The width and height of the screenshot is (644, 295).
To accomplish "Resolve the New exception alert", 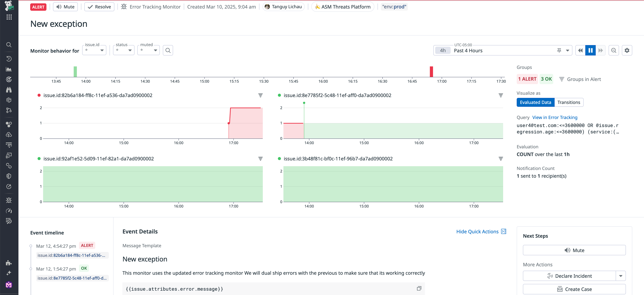I will tap(99, 7).
